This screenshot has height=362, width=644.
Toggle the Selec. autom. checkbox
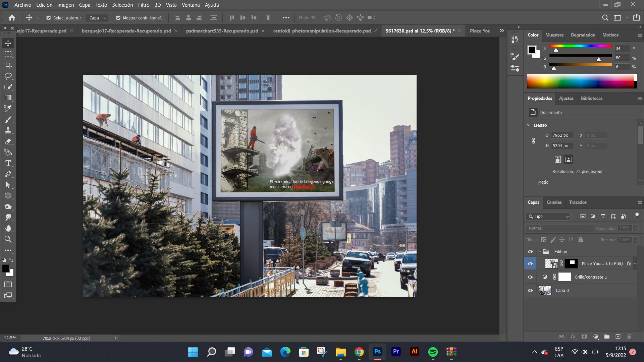click(49, 18)
